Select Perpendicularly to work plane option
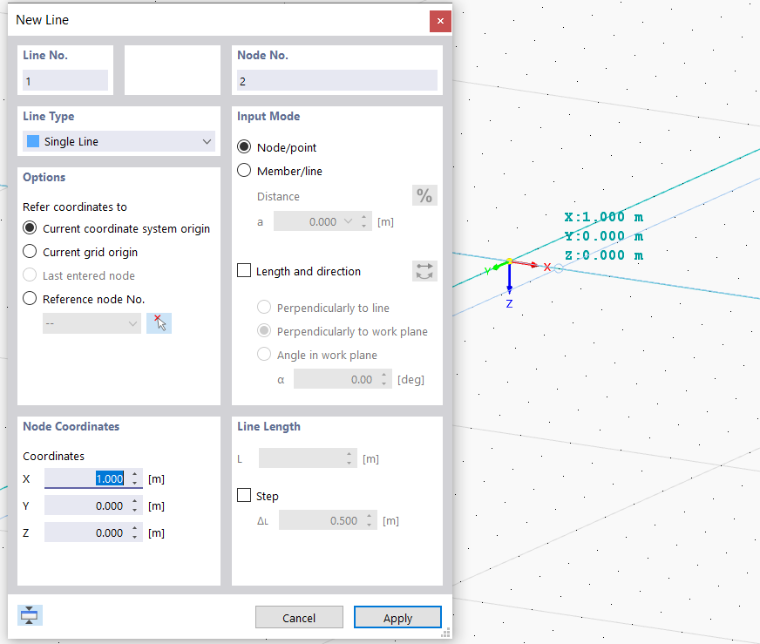Image resolution: width=760 pixels, height=644 pixels. tap(264, 331)
